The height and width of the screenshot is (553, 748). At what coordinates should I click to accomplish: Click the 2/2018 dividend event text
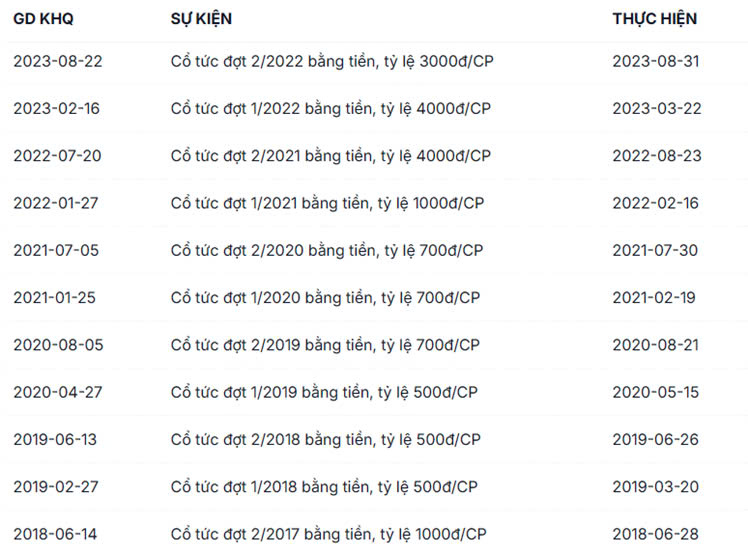(x=325, y=440)
